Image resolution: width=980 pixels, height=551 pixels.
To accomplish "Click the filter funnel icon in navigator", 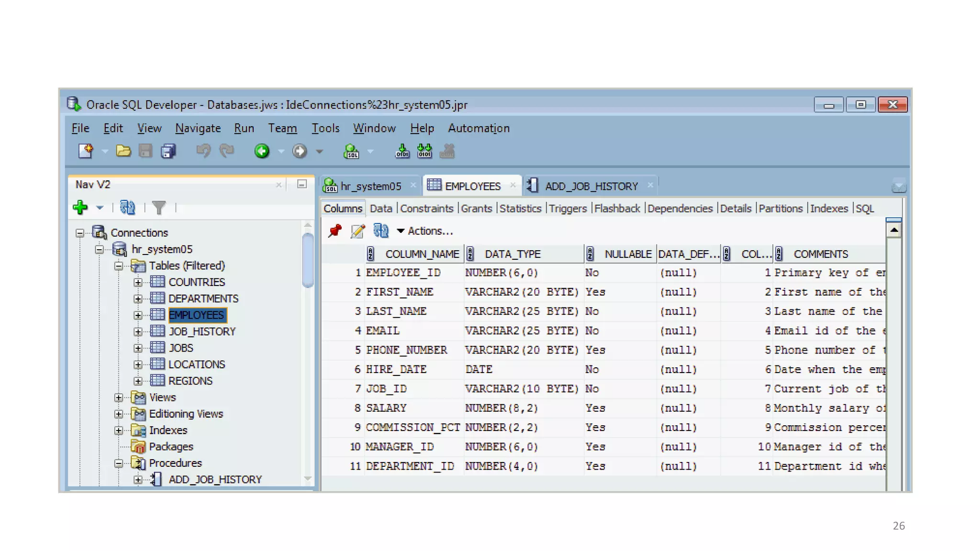I will coord(158,208).
